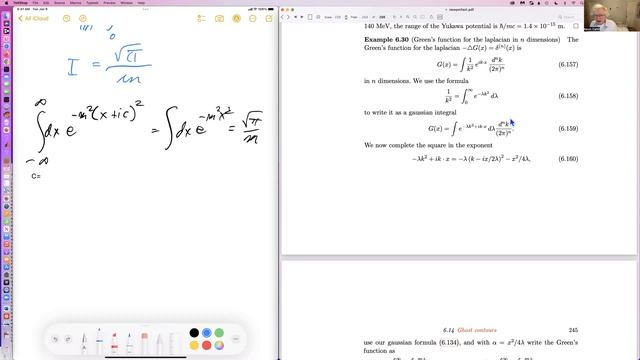The image size is (640, 360).
Task: Choose the yellow color swatch
Action: pos(194,346)
